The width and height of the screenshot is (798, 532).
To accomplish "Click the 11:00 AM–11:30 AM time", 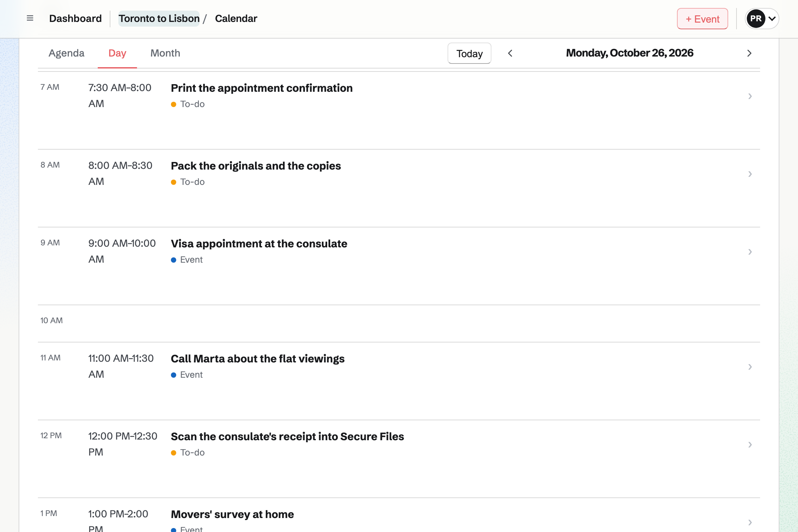I will click(x=121, y=366).
